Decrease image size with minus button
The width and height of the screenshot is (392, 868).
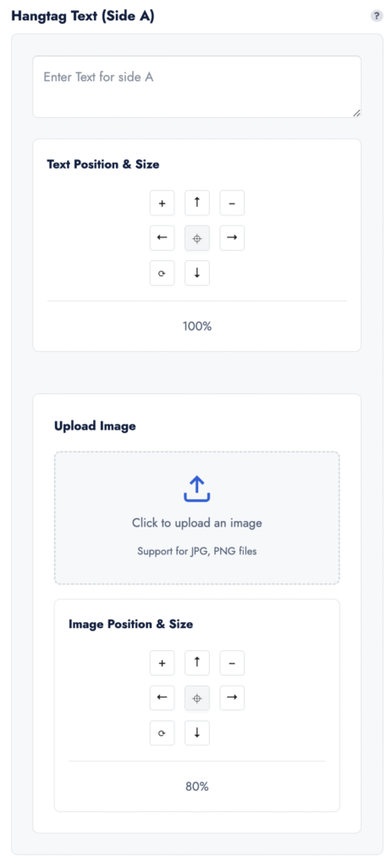pyautogui.click(x=232, y=663)
